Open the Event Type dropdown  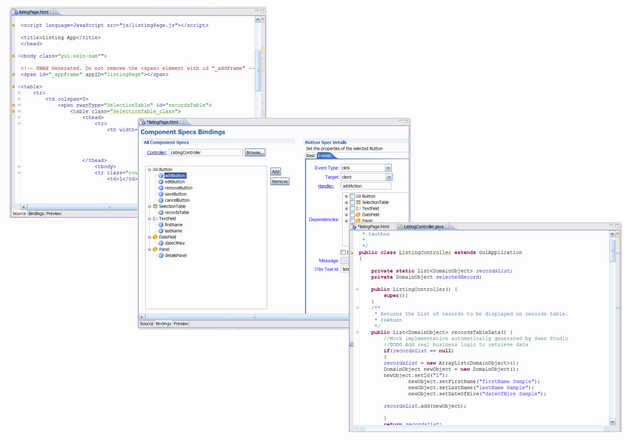click(x=388, y=168)
